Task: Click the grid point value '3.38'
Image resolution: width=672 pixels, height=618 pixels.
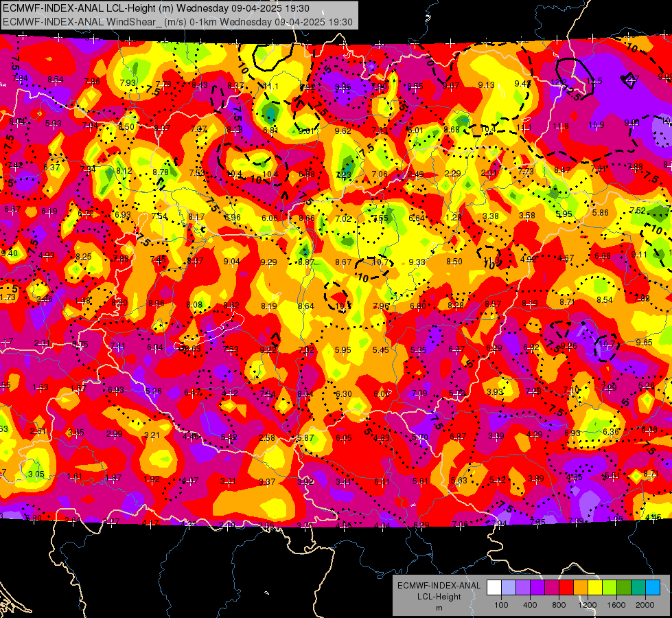Action: point(491,216)
